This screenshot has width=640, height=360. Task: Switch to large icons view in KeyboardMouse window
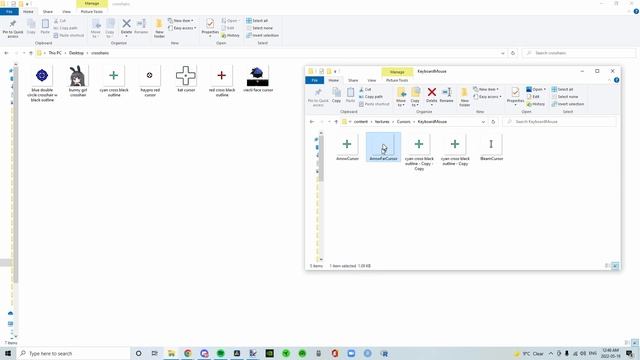(x=615, y=266)
